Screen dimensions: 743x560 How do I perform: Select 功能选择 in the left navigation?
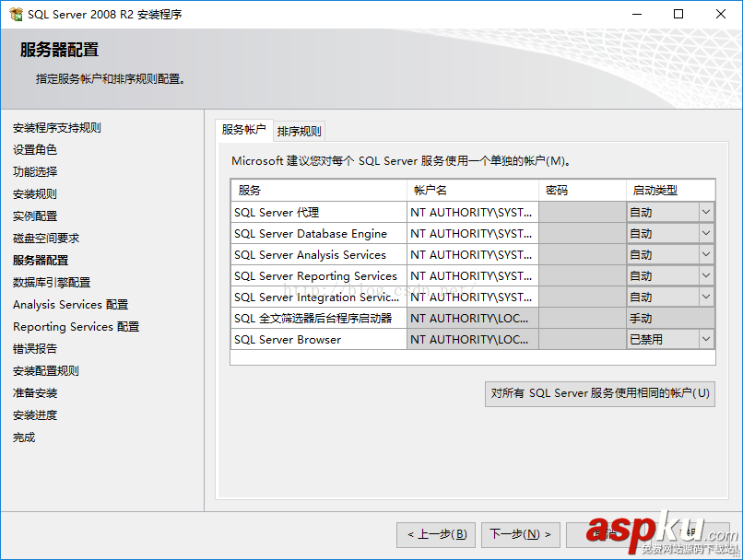tap(38, 170)
